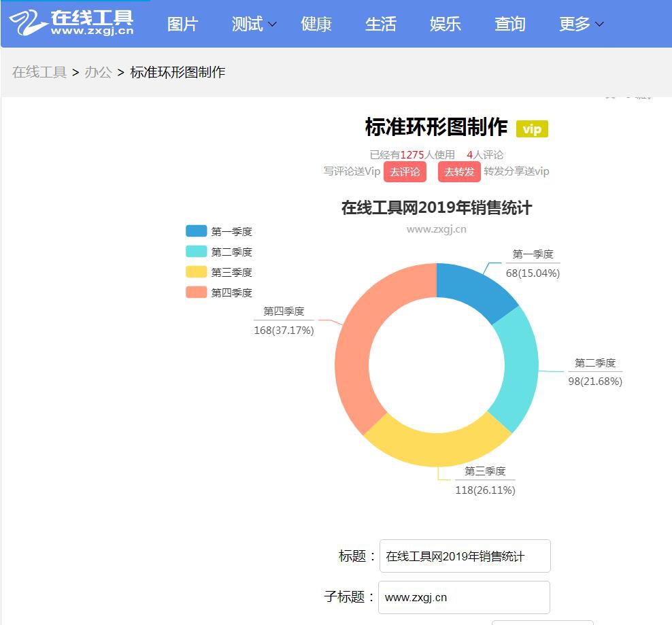Screen dimensions: 672x625
Task: Toggle 第三季度 yellow legend marker
Action: tap(196, 272)
